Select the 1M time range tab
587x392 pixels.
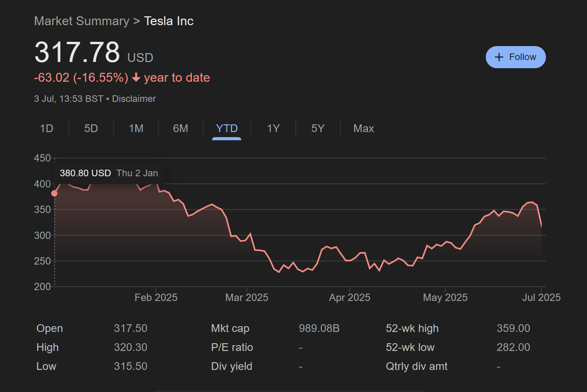136,128
